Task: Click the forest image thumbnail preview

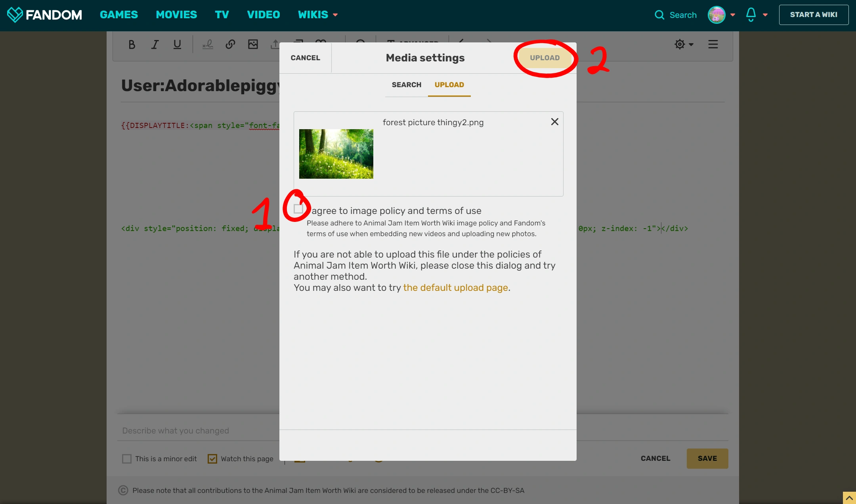Action: (x=336, y=154)
